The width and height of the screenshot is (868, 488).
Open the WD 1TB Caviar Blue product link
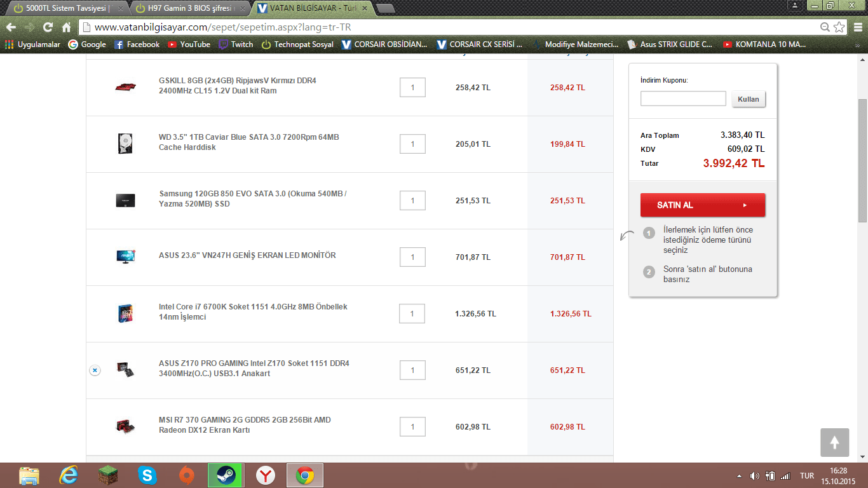click(249, 142)
